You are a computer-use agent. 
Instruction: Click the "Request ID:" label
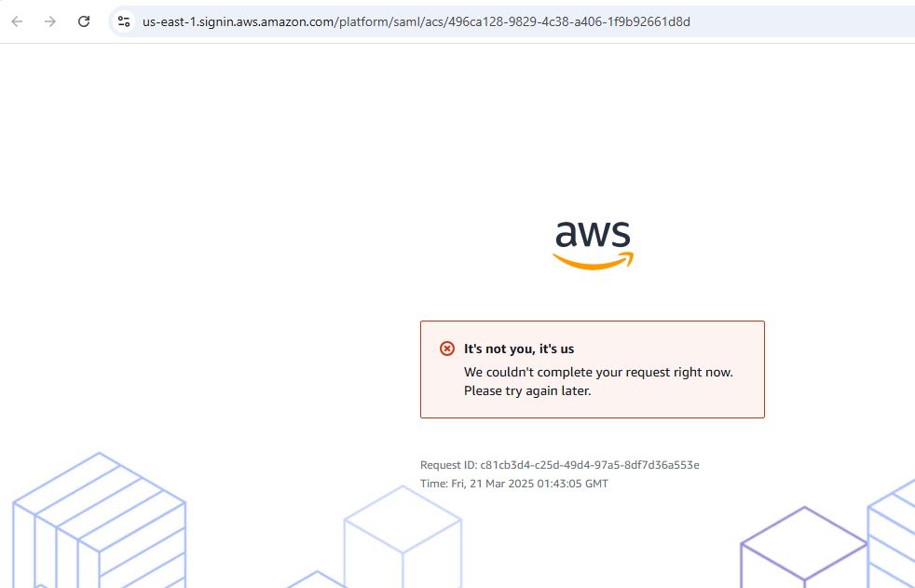tap(448, 465)
